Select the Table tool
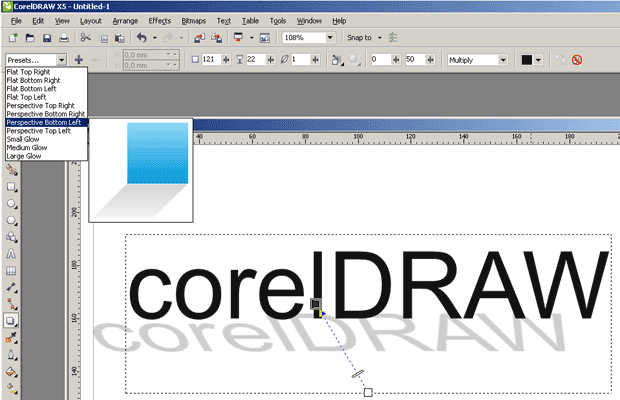Image resolution: width=620 pixels, height=400 pixels. pos(11,270)
